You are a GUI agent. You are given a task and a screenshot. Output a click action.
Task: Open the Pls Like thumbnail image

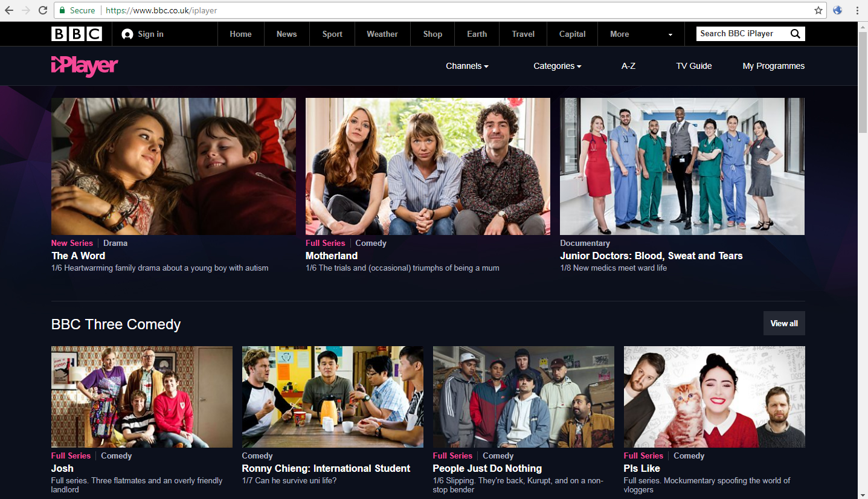click(x=715, y=397)
